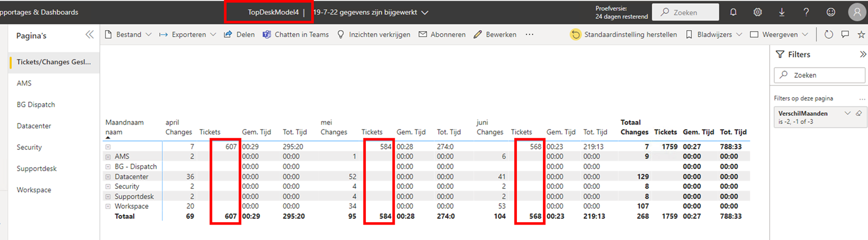Expand the Datacenter row in table
868x240 pixels.
[108, 177]
